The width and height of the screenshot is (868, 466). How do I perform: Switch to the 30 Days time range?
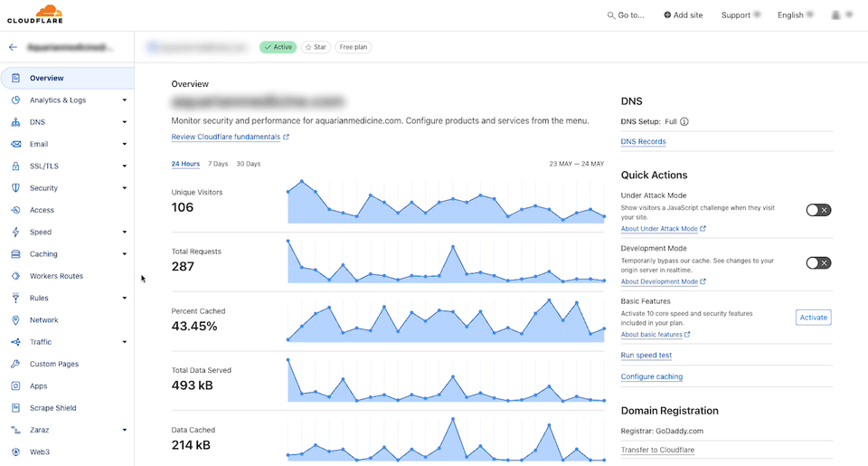tap(249, 164)
